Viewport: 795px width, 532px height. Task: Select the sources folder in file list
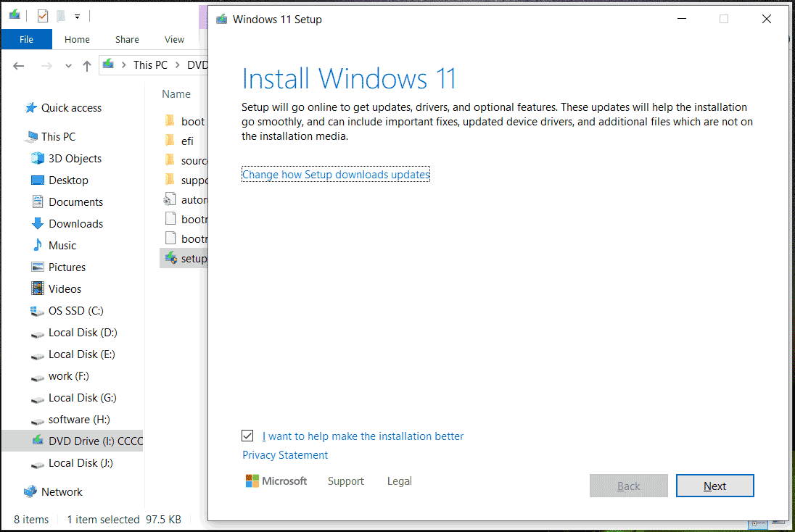(x=186, y=161)
